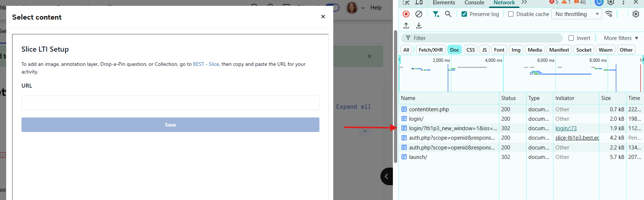Viewport: 644px width, 200px height.
Task: Check the Invert filter checkbox
Action: coord(571,38)
